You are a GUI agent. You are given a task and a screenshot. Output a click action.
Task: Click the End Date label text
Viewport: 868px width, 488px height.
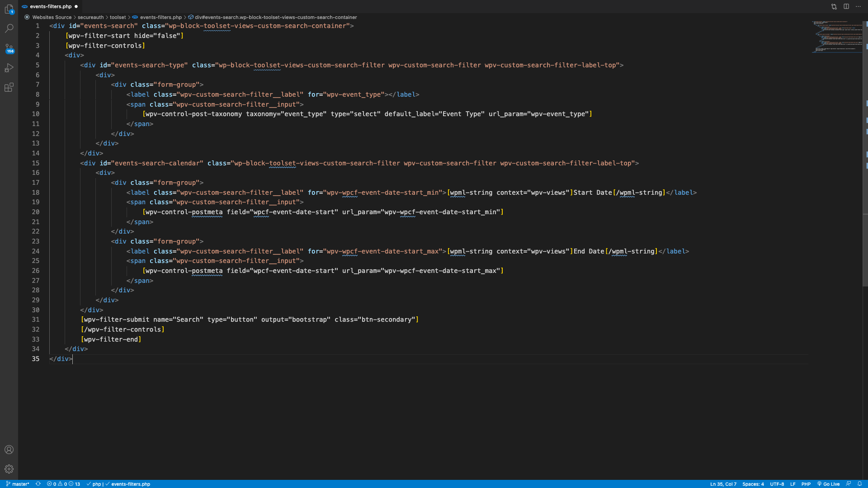589,251
